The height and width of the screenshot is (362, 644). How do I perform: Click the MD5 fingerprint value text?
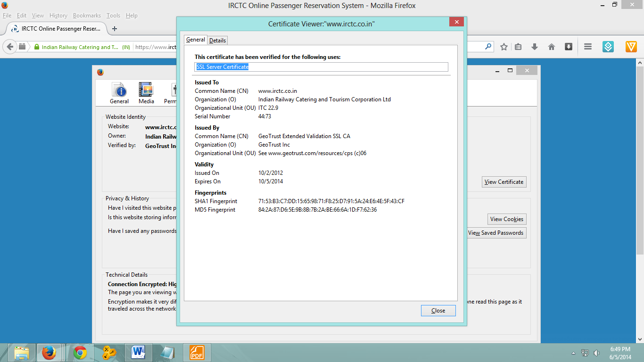pyautogui.click(x=317, y=210)
